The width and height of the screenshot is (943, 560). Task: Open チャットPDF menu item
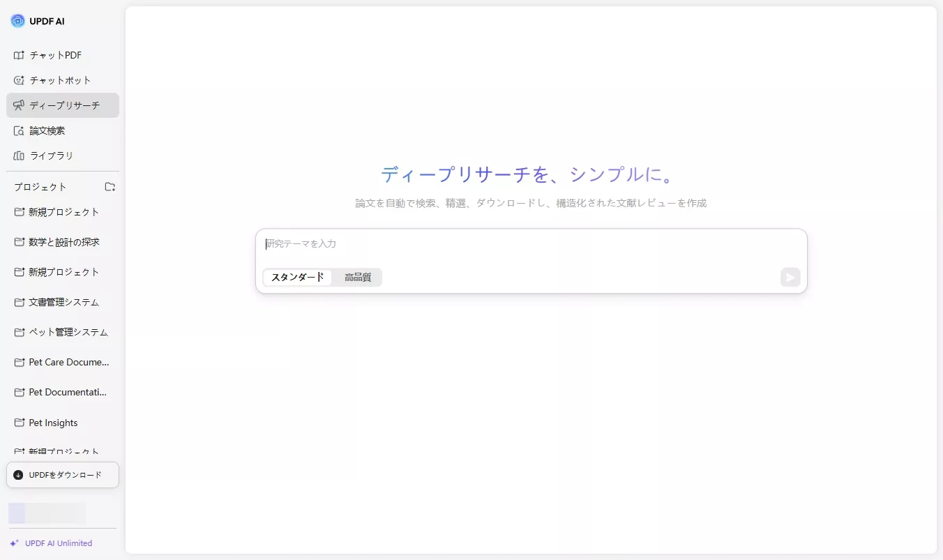(63, 55)
